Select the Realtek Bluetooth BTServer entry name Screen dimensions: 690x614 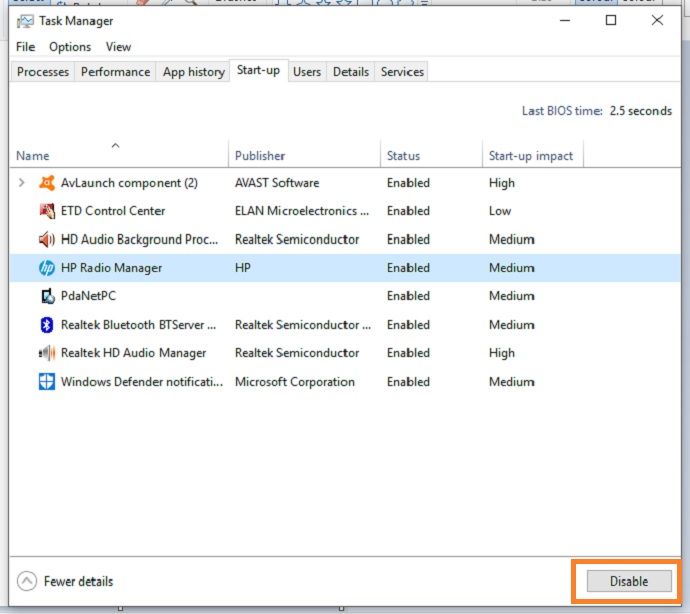click(x=138, y=325)
